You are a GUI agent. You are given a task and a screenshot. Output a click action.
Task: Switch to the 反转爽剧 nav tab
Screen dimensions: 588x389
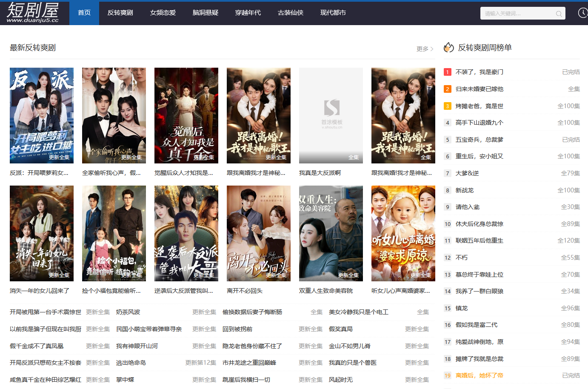click(120, 13)
